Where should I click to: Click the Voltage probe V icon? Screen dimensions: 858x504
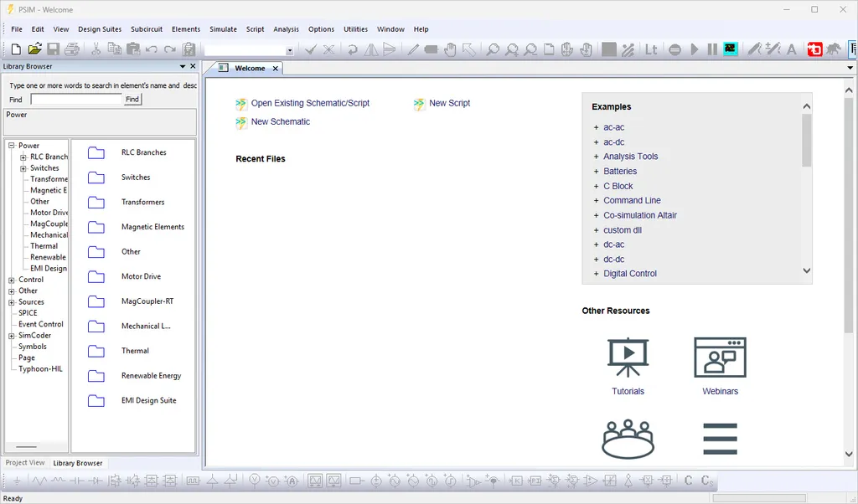255,481
